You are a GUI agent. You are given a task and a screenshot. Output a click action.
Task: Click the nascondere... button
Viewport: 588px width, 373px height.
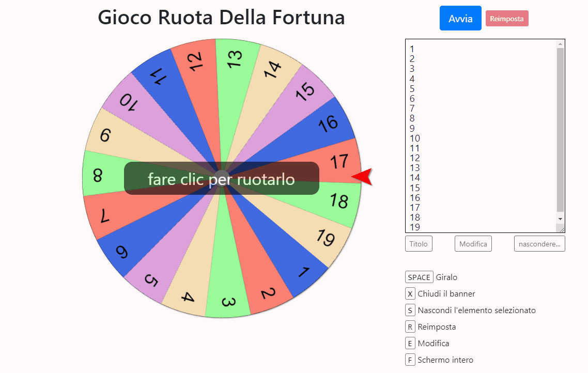click(539, 244)
